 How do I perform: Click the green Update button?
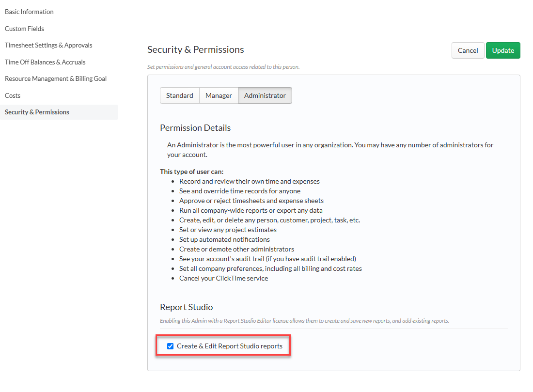pyautogui.click(x=503, y=50)
